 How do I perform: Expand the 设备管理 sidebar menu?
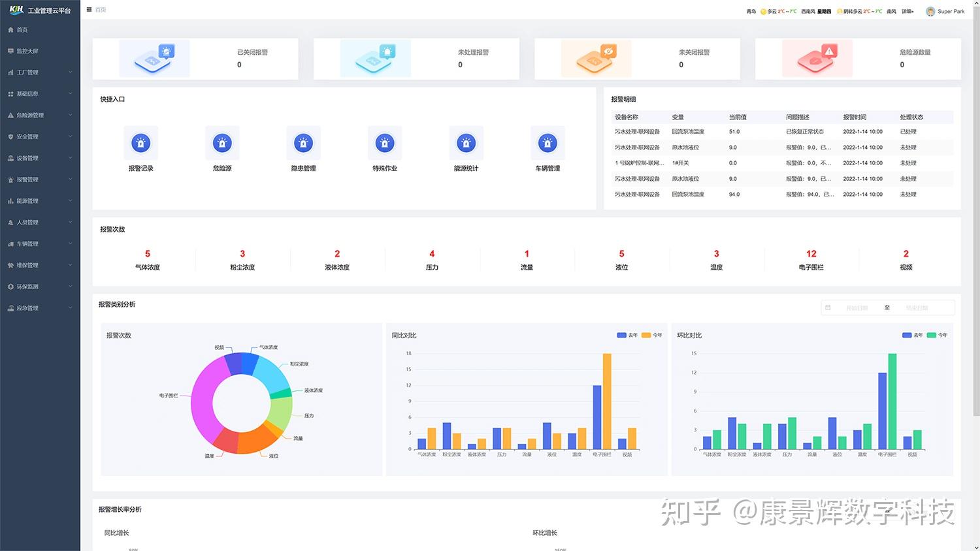pyautogui.click(x=39, y=157)
